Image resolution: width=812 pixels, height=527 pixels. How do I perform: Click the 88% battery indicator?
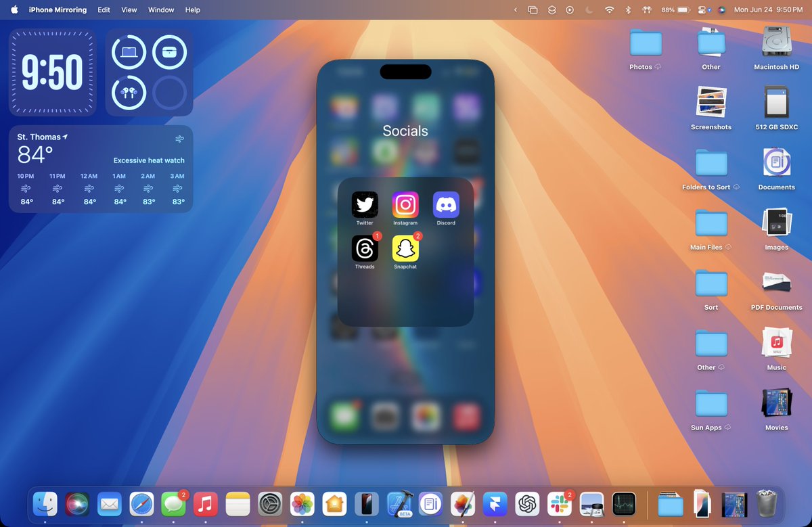675,9
